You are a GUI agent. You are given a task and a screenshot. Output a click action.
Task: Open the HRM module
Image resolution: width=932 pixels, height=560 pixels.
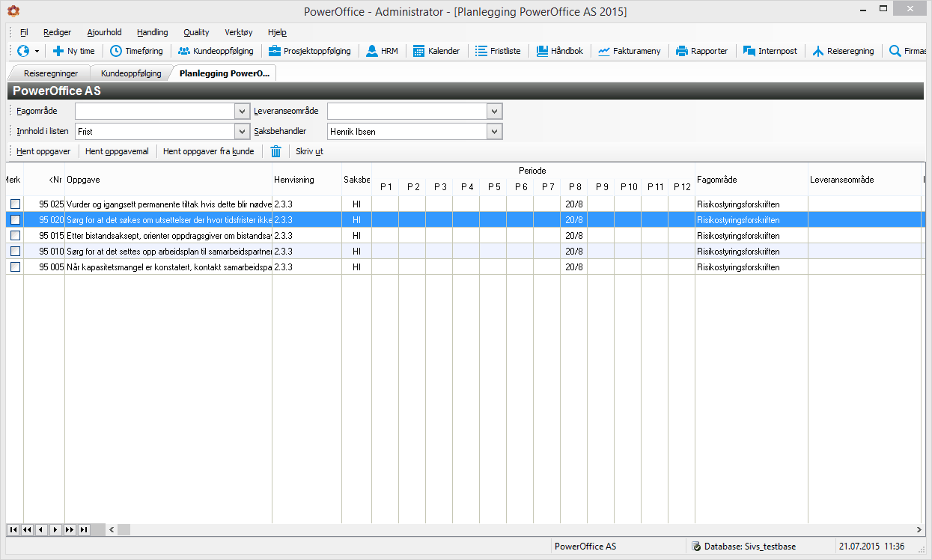tap(382, 51)
